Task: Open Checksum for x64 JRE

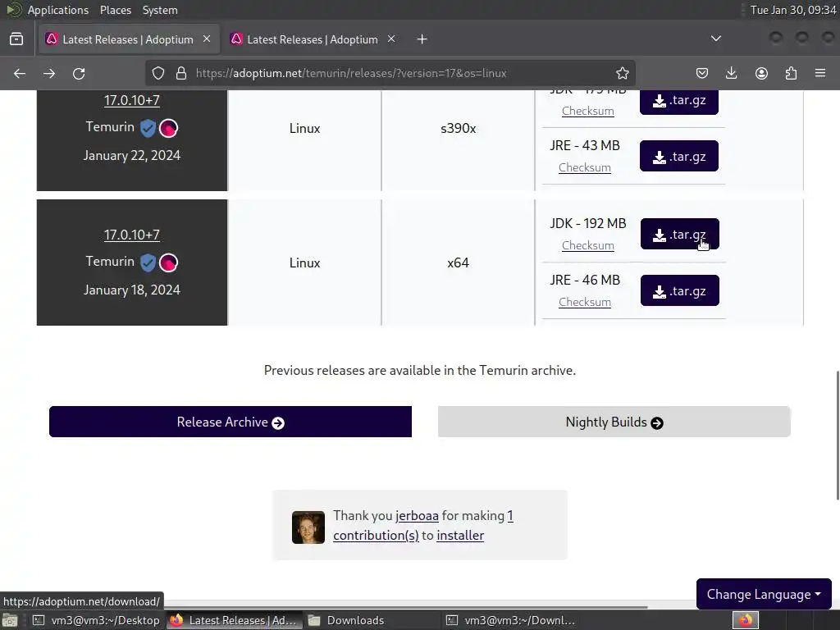Action: point(584,302)
